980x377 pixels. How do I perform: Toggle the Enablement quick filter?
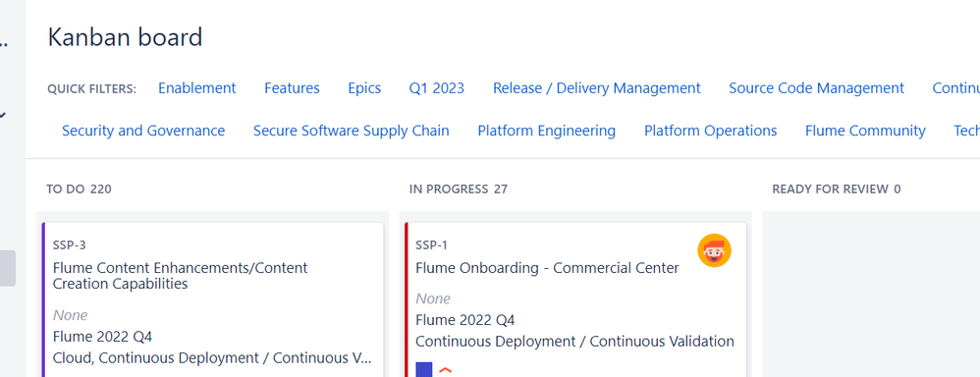[196, 88]
